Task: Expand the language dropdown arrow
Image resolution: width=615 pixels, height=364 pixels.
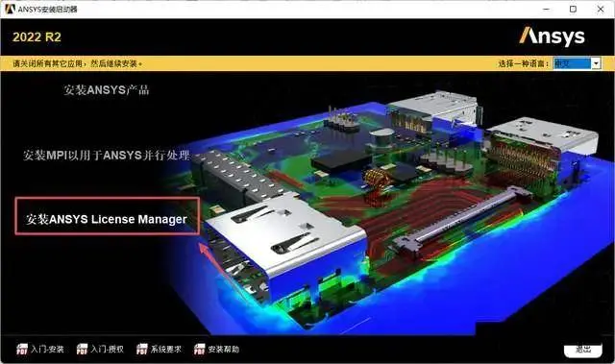Action: pos(596,63)
